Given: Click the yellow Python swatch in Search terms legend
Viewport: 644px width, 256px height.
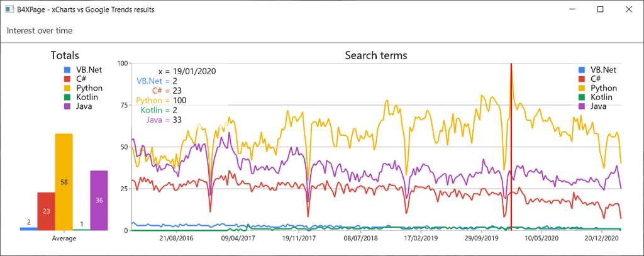Looking at the screenshot, I should click(x=581, y=88).
